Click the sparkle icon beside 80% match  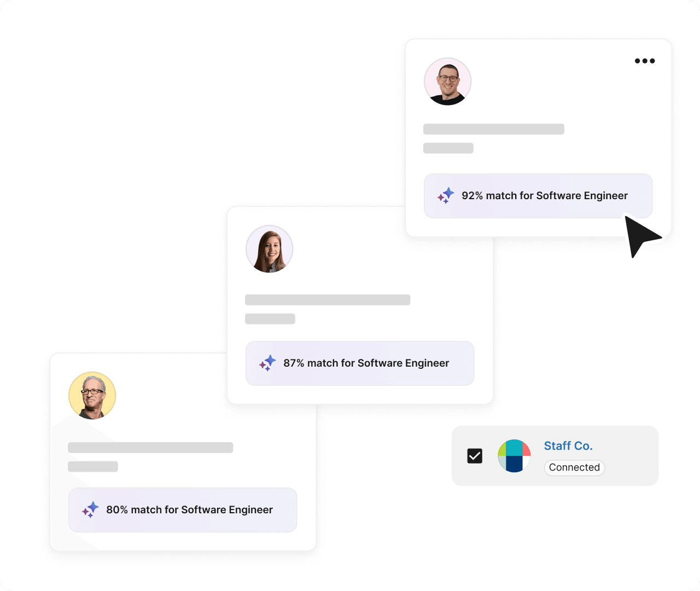click(x=90, y=509)
